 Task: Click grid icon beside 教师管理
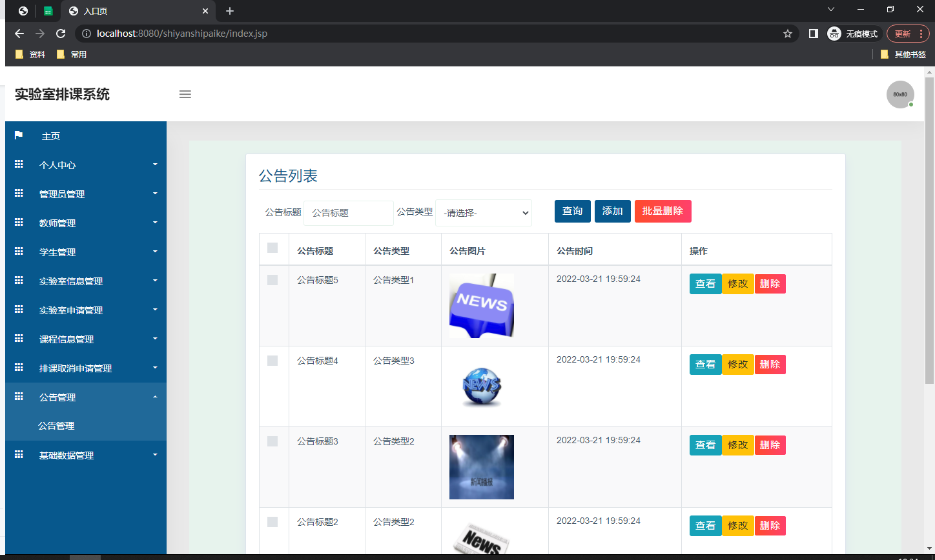coord(19,223)
